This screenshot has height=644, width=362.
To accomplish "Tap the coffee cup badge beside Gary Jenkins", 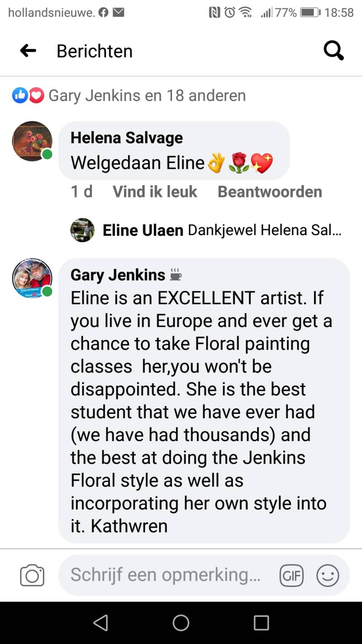I will pos(176,274).
